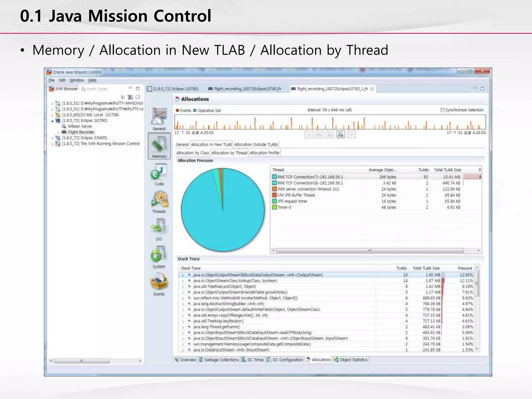Open the GC Configuration bottom tab
The height and width of the screenshot is (399, 532).
[x=285, y=360]
